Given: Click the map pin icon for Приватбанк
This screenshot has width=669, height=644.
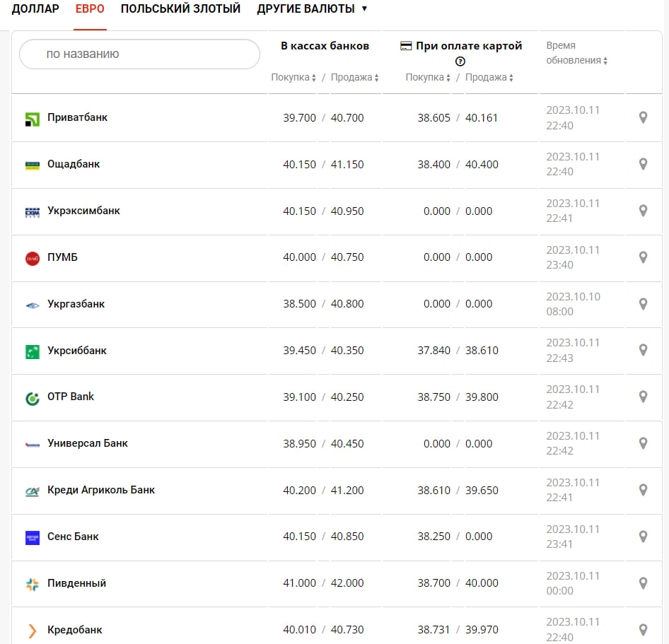Looking at the screenshot, I should pos(643,117).
